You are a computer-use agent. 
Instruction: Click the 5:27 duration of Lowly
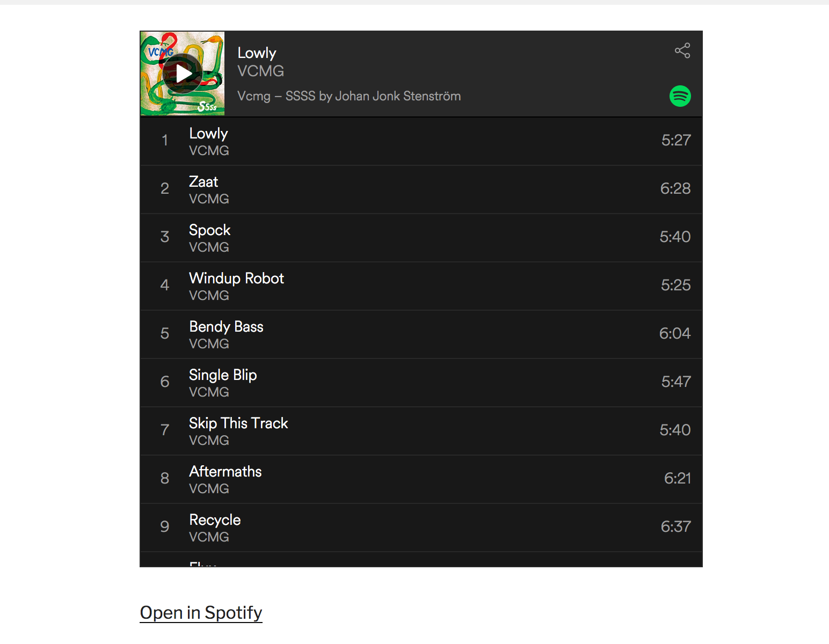click(676, 140)
